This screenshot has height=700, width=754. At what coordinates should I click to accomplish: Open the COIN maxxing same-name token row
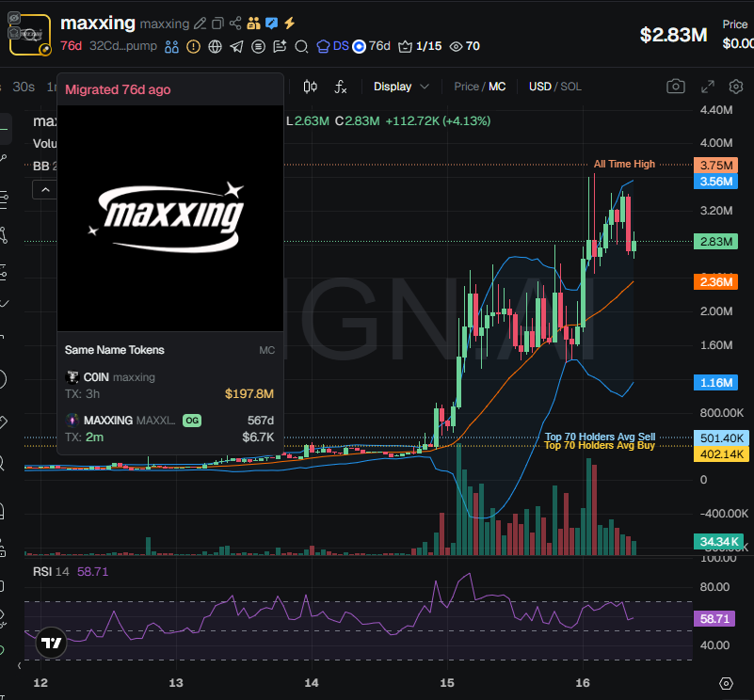coord(169,385)
